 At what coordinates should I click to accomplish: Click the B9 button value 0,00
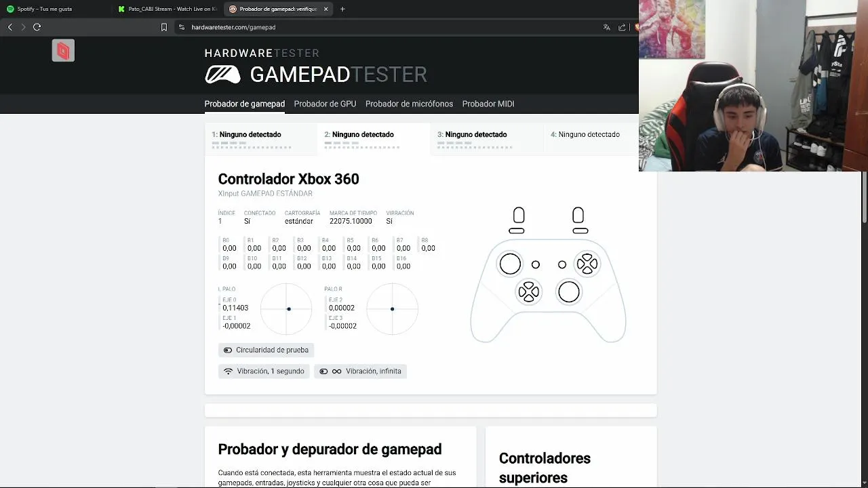pos(229,266)
